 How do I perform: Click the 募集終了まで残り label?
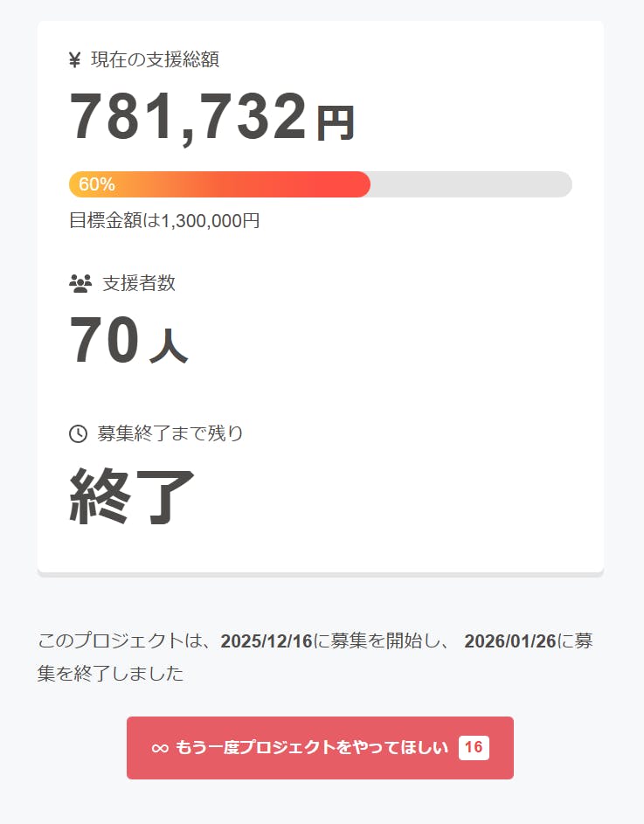170,433
